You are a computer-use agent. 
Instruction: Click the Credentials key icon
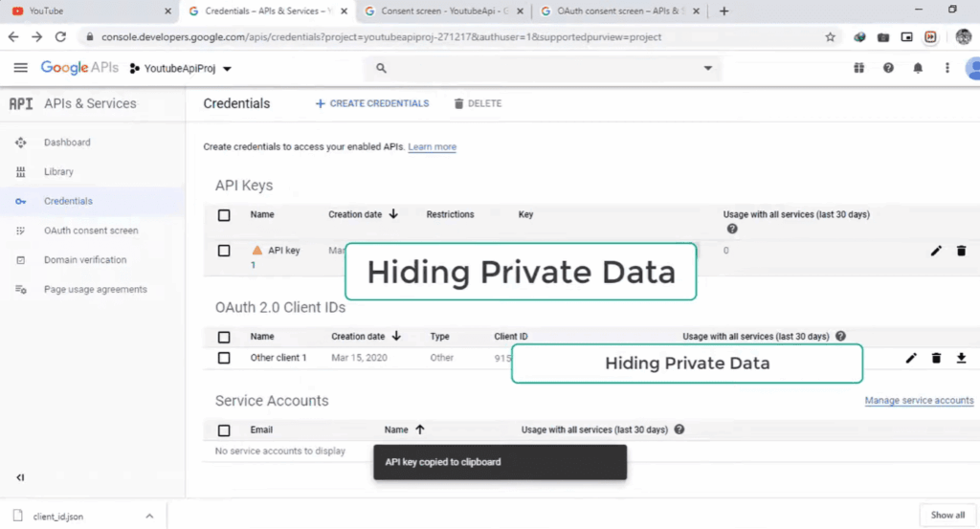point(21,201)
